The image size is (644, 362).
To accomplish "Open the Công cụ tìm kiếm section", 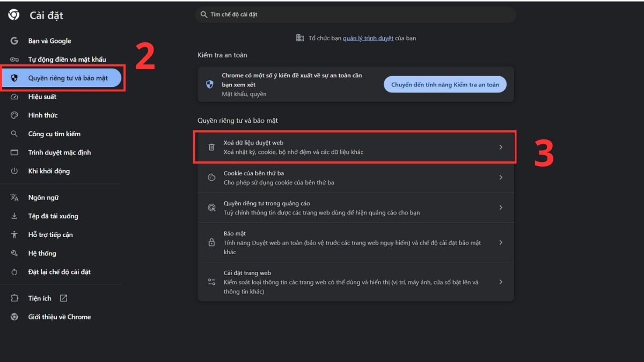I will 54,134.
